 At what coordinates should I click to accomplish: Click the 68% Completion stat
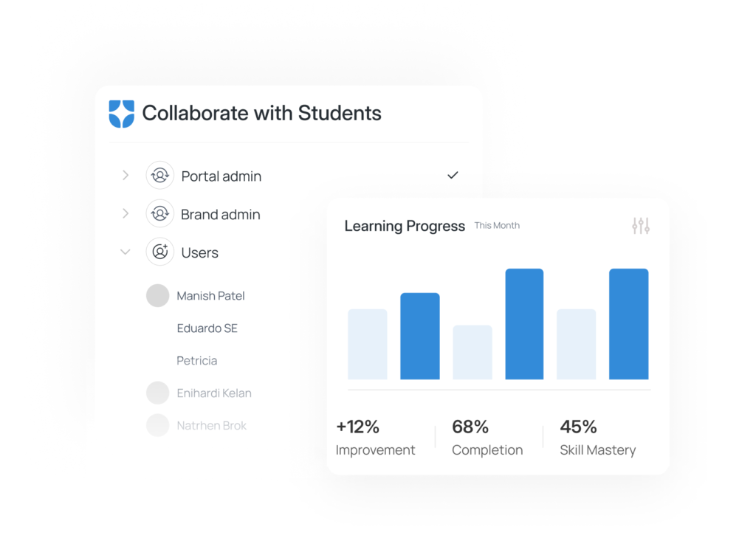pos(487,438)
